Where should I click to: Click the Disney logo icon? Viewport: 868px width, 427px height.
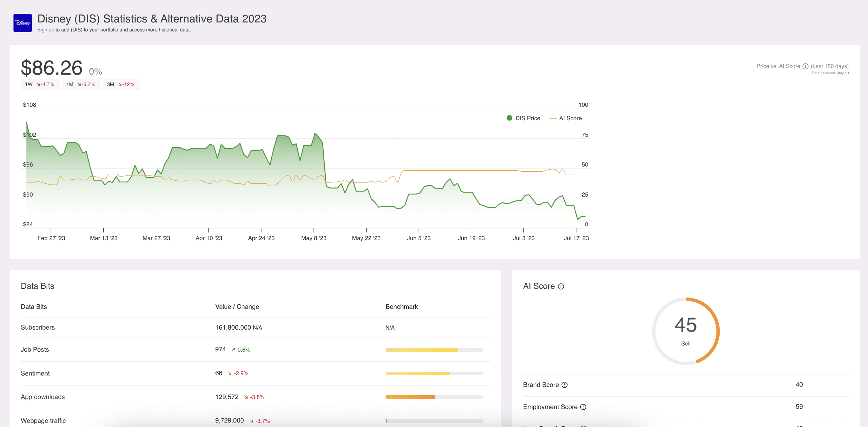(x=22, y=23)
